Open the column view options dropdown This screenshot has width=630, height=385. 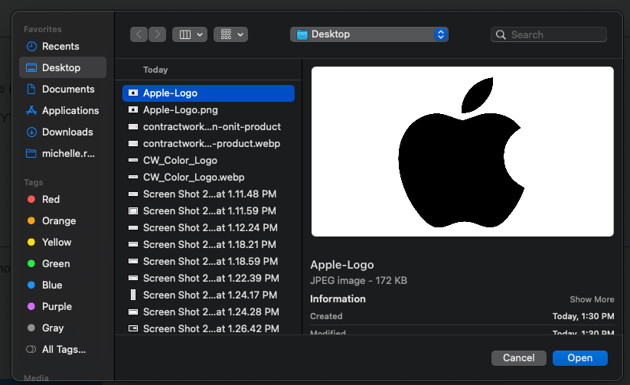(190, 35)
